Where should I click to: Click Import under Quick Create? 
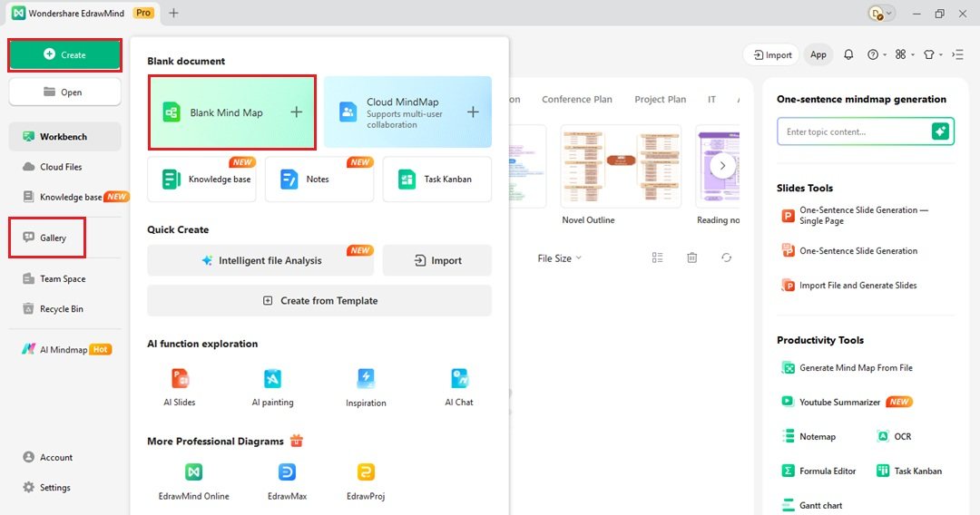pyautogui.click(x=436, y=260)
